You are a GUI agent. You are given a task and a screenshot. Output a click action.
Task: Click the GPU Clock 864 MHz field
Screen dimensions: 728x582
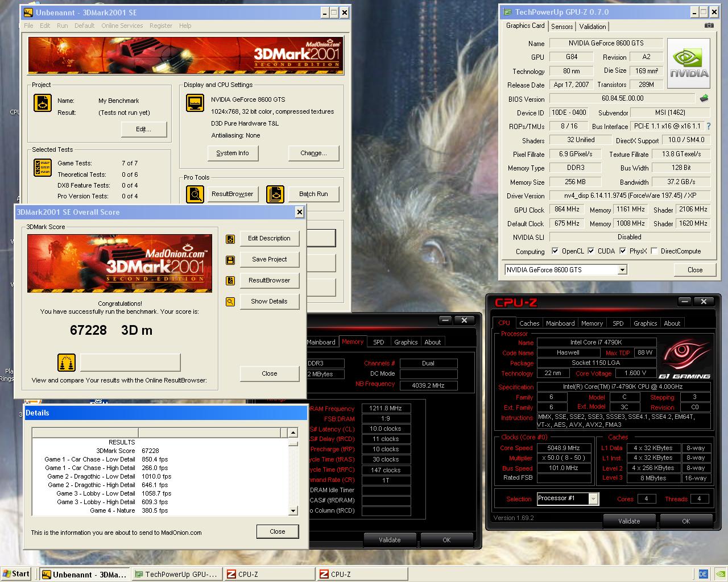click(x=566, y=210)
